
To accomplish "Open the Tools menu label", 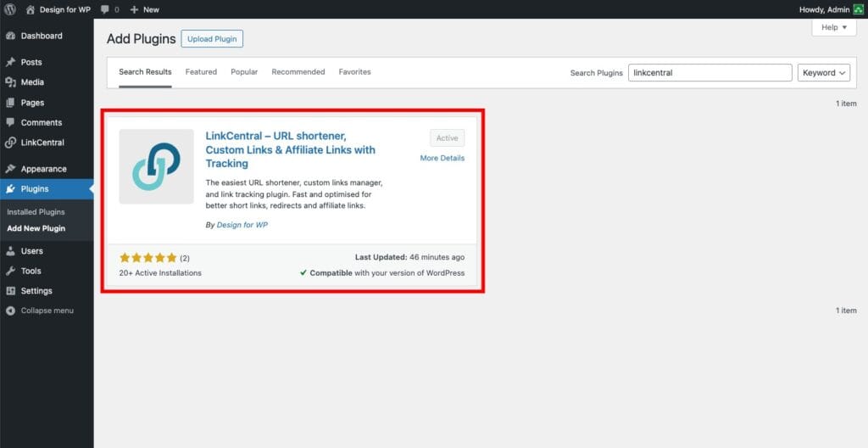I will (31, 272).
